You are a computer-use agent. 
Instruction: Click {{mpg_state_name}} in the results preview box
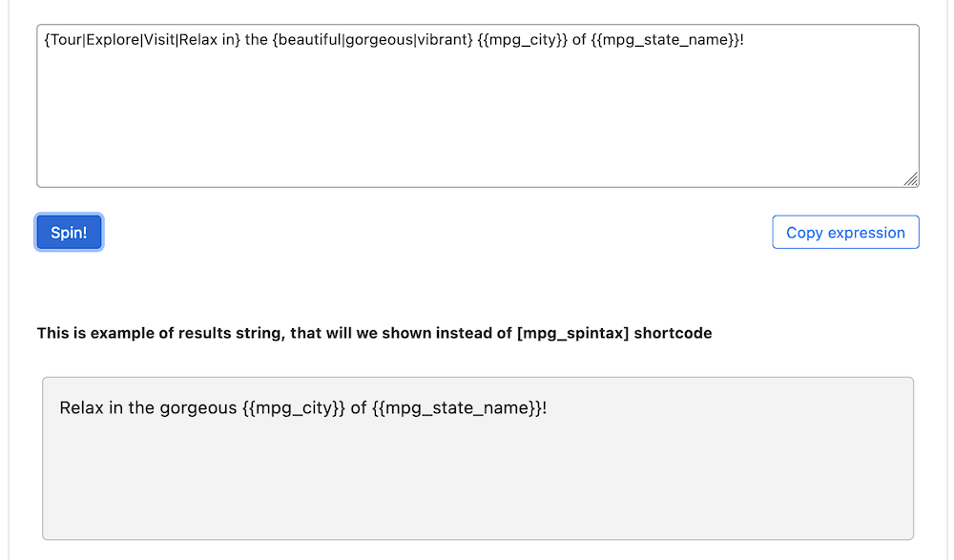click(458, 408)
